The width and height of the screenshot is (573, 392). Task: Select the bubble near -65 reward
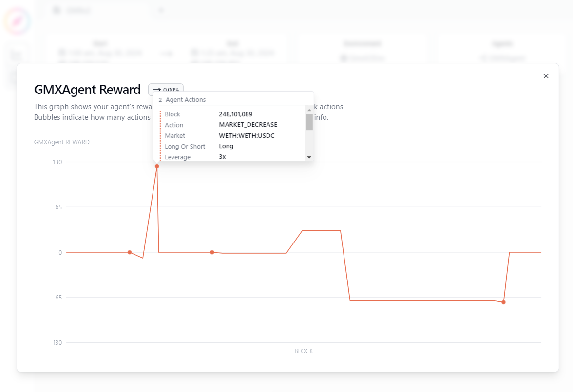click(503, 302)
